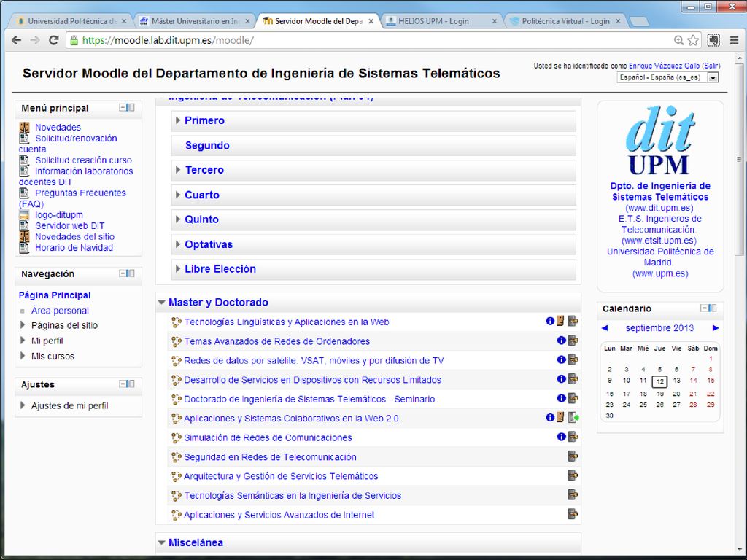Expand the Optativas category

178,244
